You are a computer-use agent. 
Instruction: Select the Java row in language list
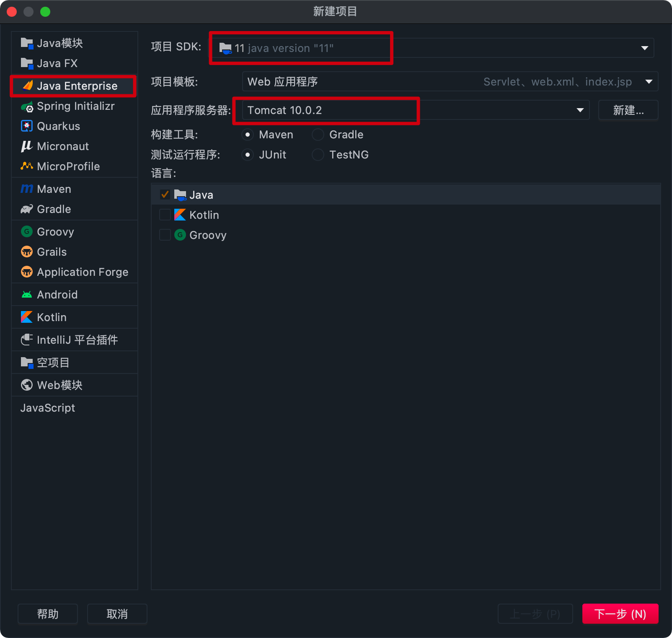(x=406, y=195)
